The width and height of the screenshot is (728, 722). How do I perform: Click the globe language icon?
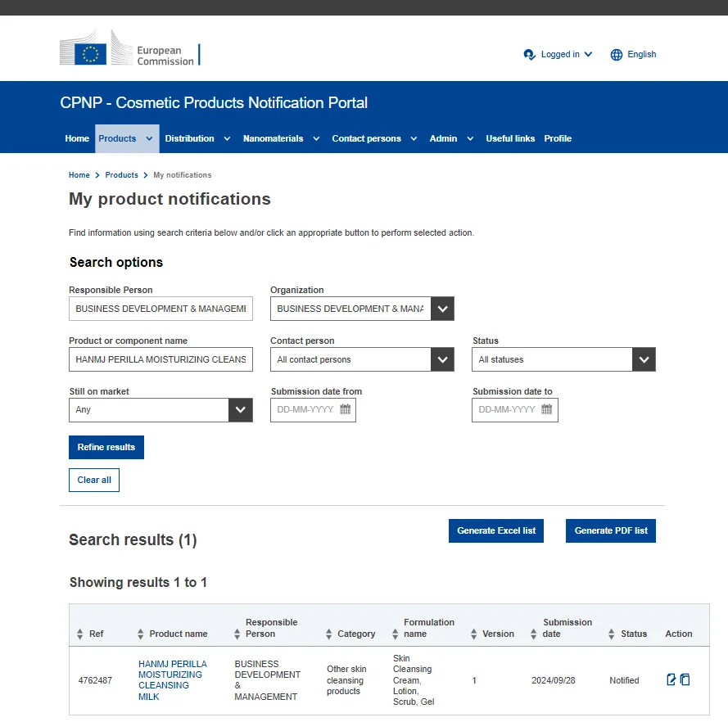click(x=617, y=55)
